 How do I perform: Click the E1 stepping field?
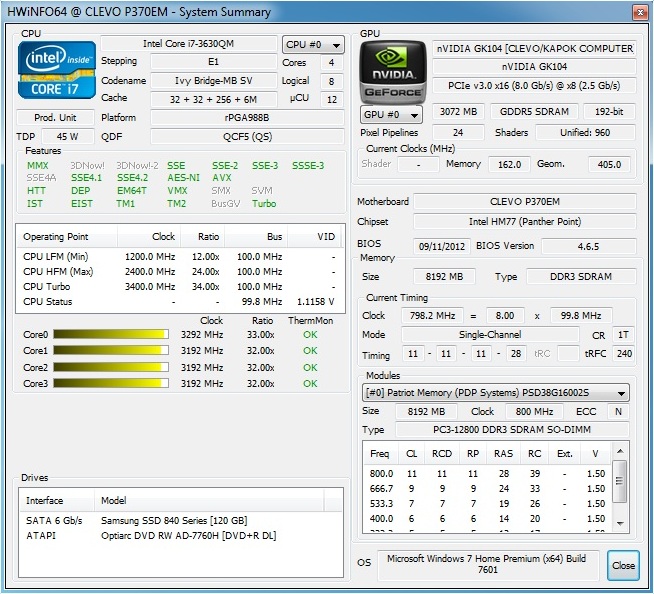[214, 62]
